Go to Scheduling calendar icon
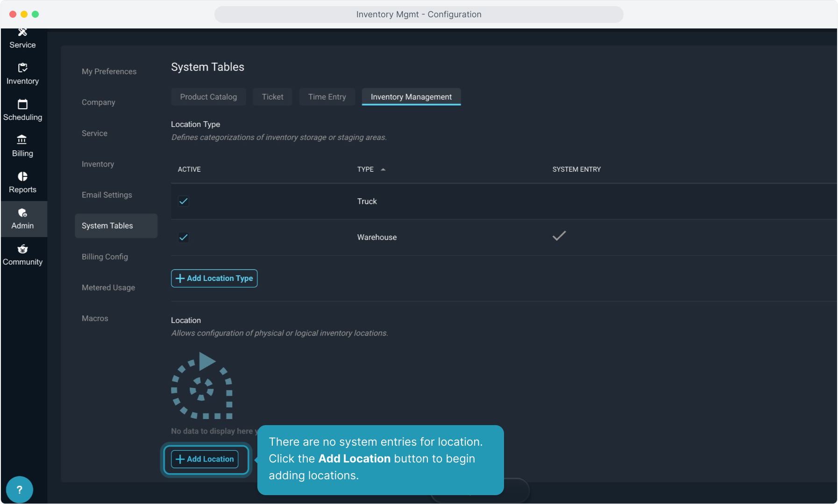 click(22, 105)
